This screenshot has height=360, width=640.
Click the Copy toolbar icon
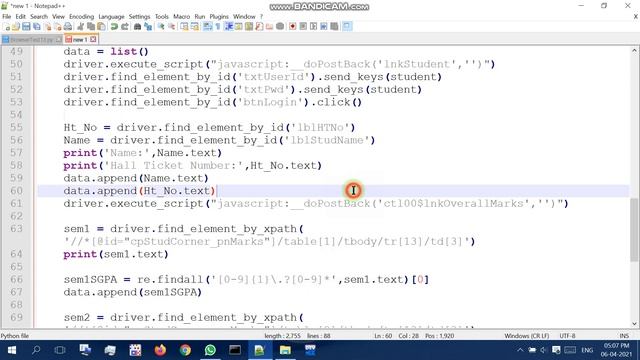coord(91,27)
